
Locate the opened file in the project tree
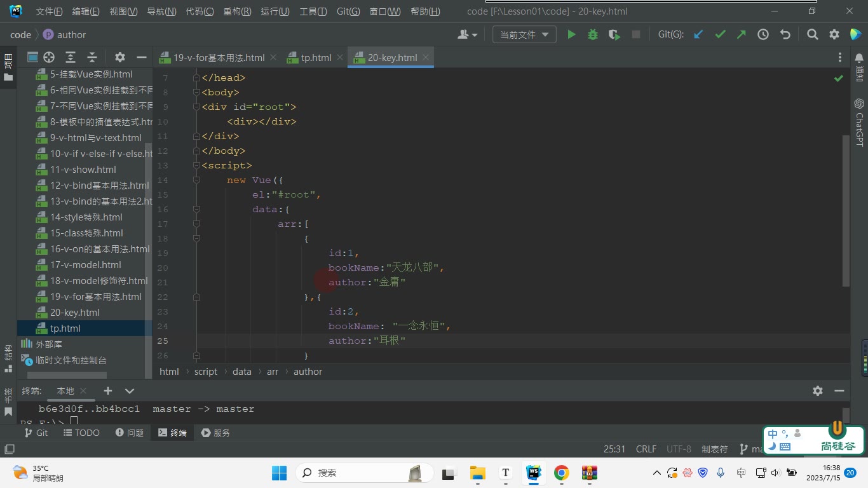(x=49, y=57)
